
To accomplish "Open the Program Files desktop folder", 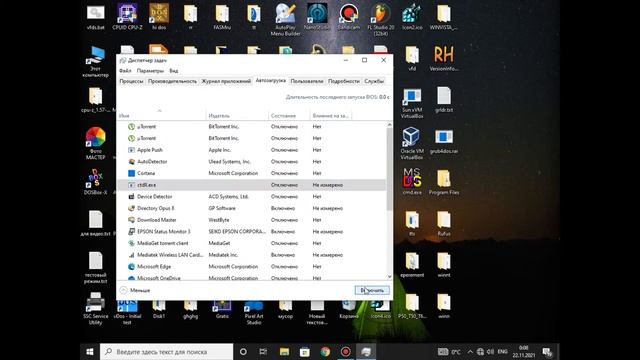I will point(444,182).
